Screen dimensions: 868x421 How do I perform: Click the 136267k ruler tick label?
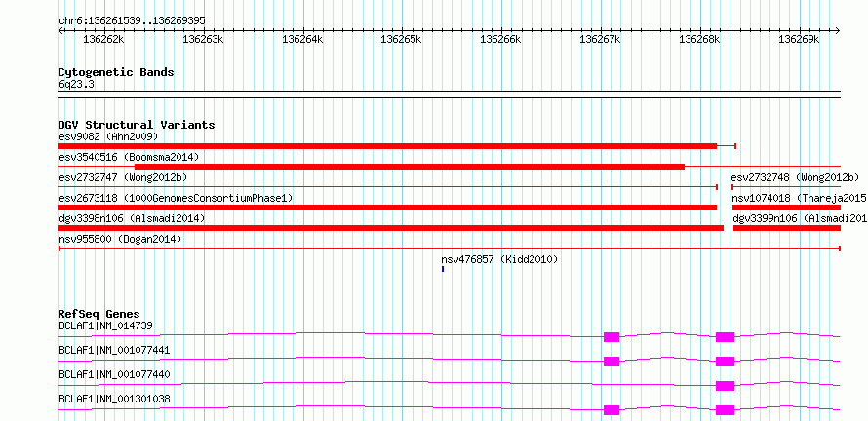(x=600, y=40)
